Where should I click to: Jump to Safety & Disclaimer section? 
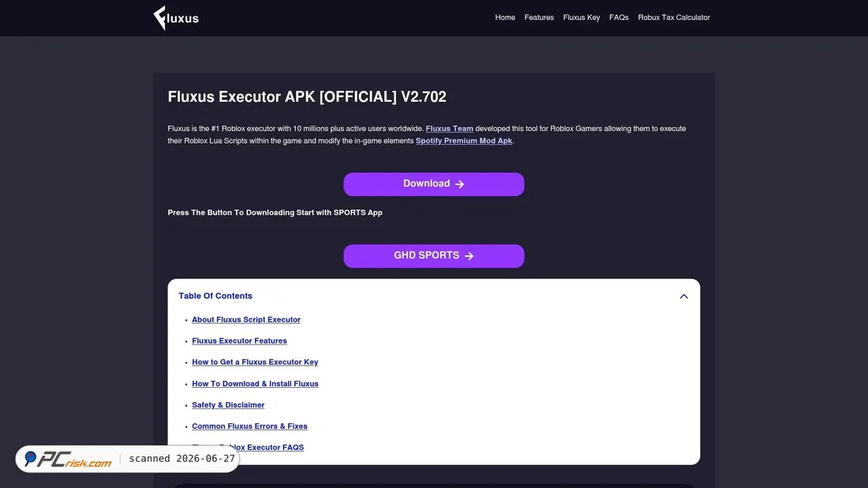[x=228, y=405]
